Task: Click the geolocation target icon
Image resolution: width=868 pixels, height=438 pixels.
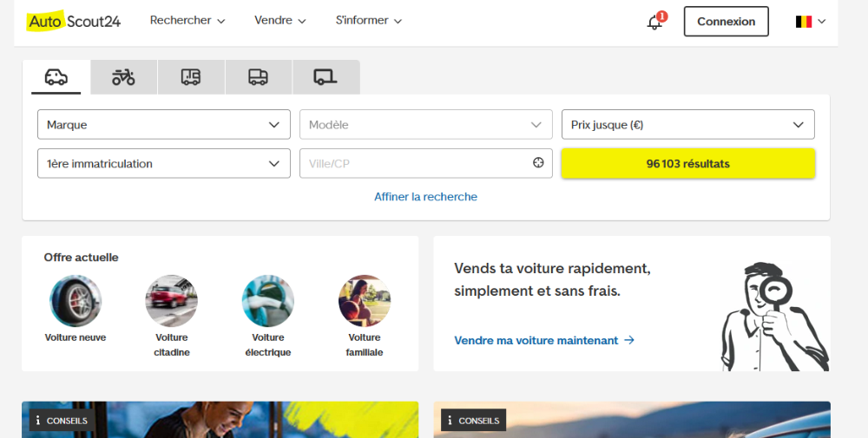Action: tap(538, 163)
